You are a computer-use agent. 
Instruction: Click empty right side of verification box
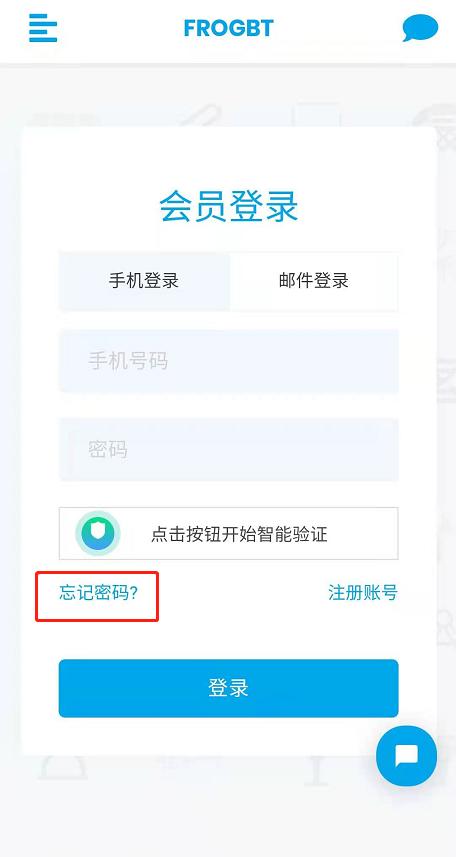point(363,533)
